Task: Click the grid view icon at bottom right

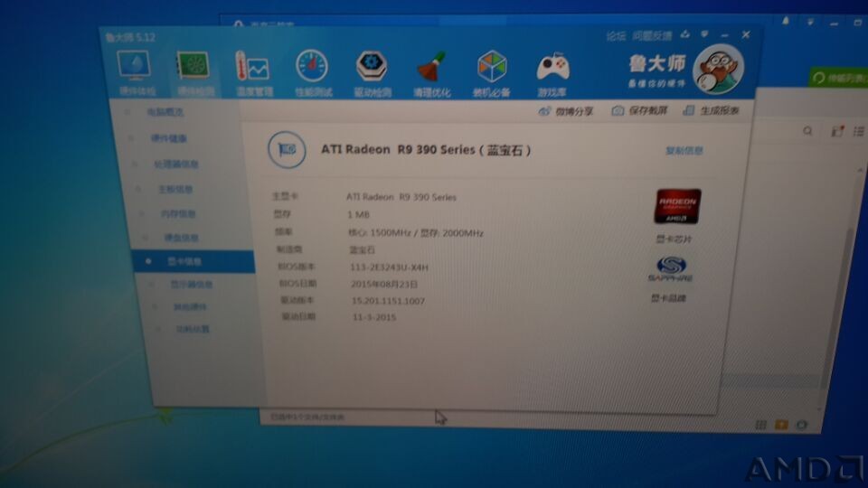Action: pyautogui.click(x=761, y=425)
